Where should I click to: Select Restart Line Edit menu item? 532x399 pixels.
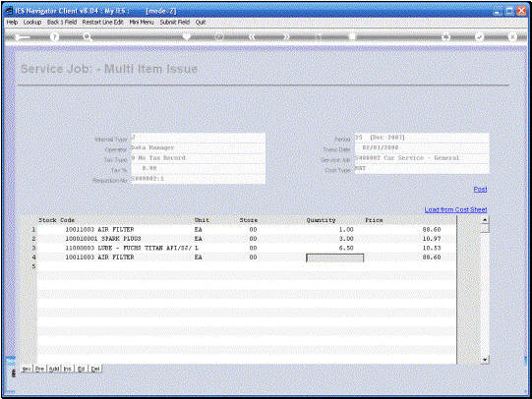tap(102, 22)
